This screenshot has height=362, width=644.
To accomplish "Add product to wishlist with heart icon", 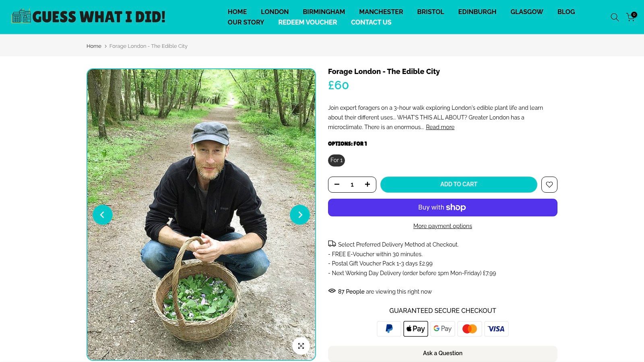I will click(x=549, y=184).
